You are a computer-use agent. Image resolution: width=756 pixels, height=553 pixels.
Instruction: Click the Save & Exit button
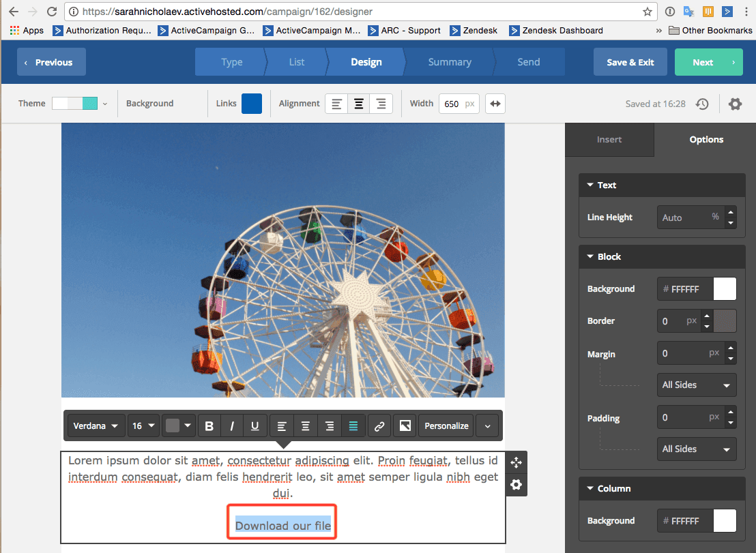tap(630, 62)
